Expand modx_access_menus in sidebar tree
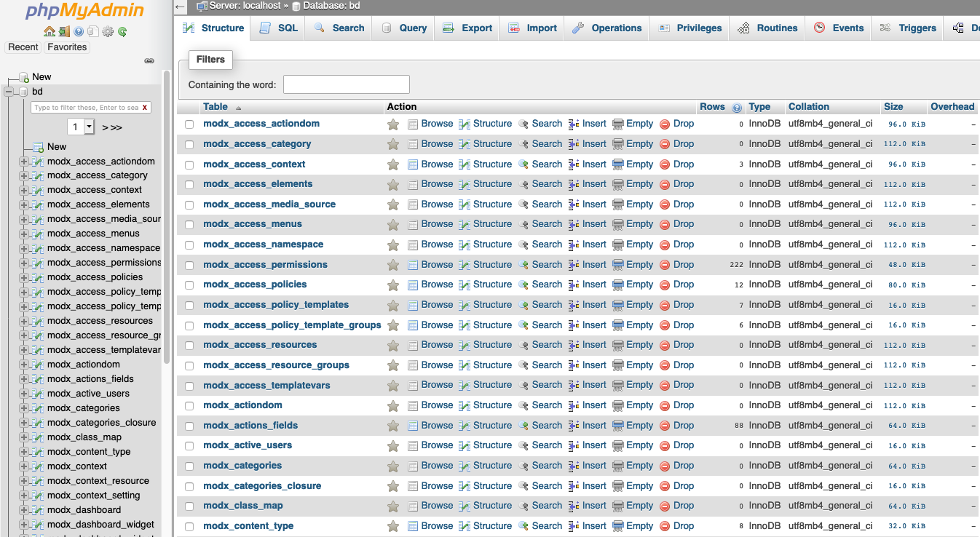Image resolution: width=980 pixels, height=537 pixels. point(24,234)
